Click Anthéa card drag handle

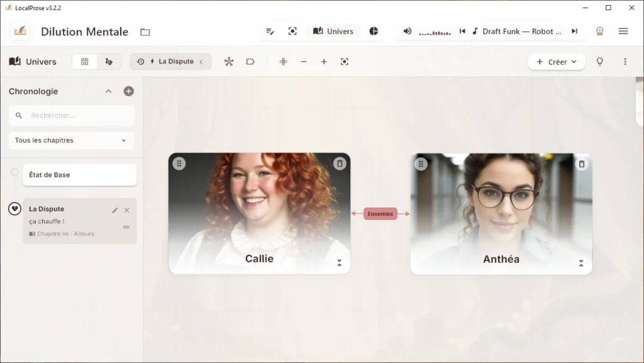point(421,164)
